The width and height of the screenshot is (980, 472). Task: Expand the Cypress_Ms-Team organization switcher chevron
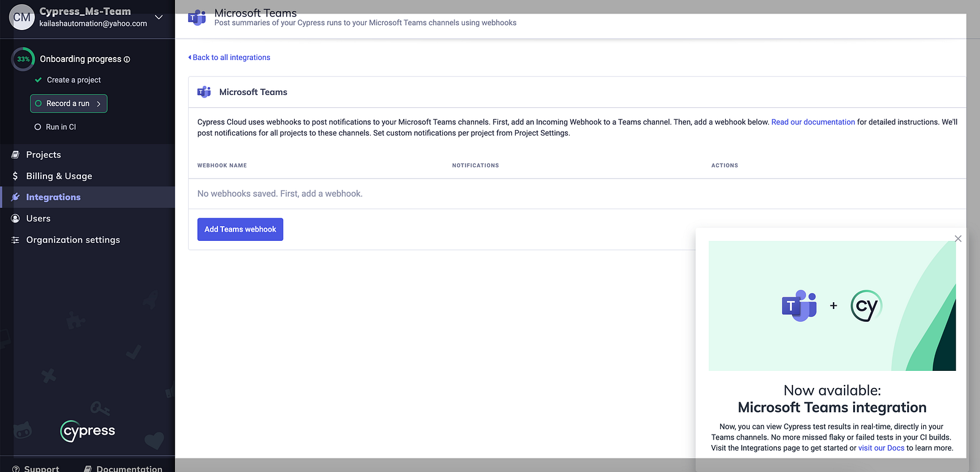pos(159,17)
